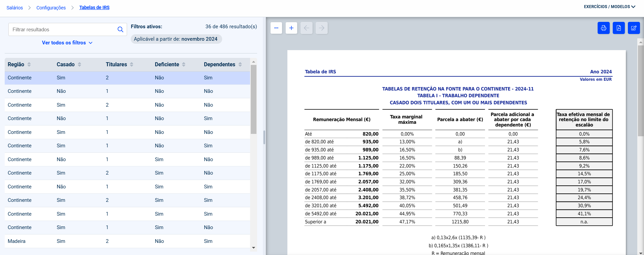This screenshot has width=644, height=255.
Task: Click "36 de 486 resultado(s)" count text
Action: [x=231, y=27]
